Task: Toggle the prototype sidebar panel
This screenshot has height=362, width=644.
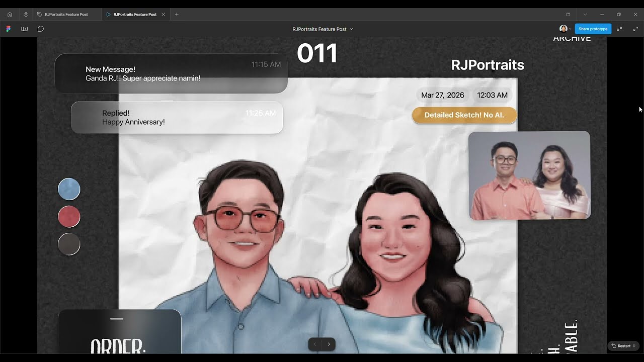Action: click(x=24, y=29)
